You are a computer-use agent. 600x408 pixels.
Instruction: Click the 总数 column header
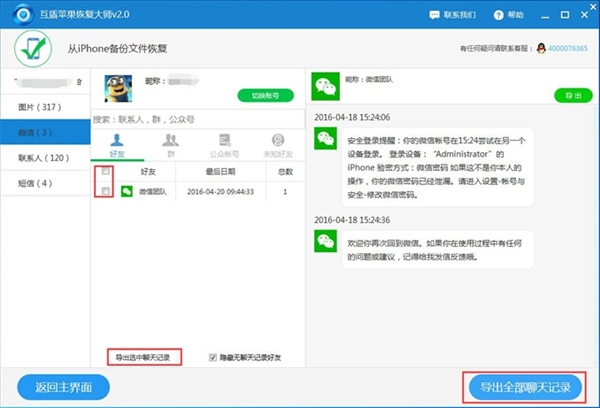285,171
